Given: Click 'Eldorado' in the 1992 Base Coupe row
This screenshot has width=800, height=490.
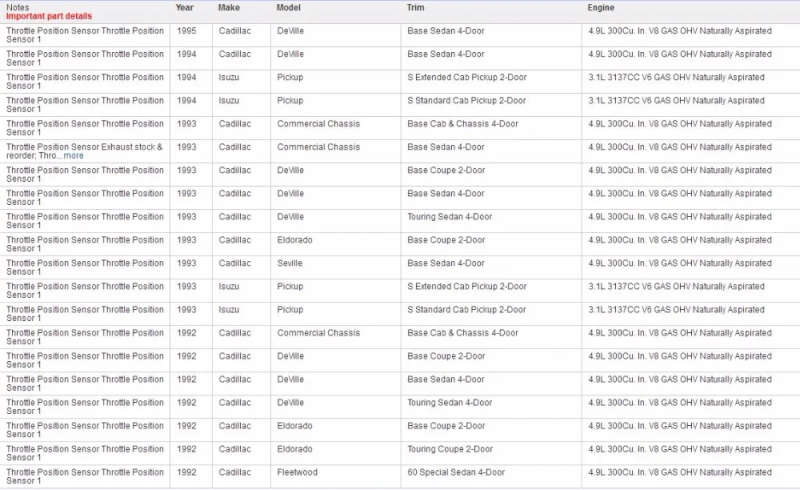Looking at the screenshot, I should [294, 426].
